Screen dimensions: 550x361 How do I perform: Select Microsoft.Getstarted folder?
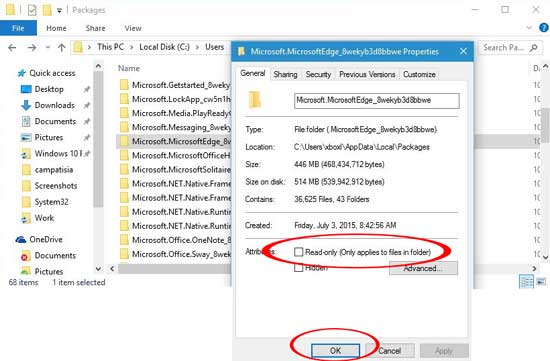click(175, 85)
